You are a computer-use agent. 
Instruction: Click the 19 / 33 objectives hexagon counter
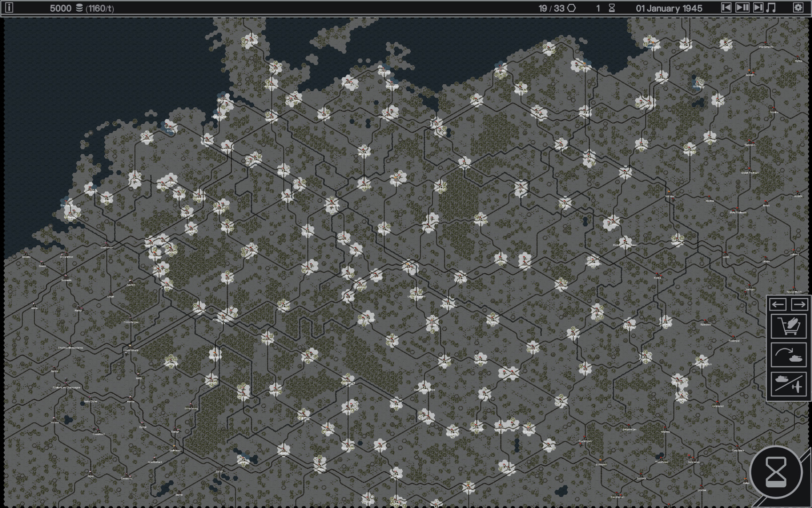tap(557, 8)
